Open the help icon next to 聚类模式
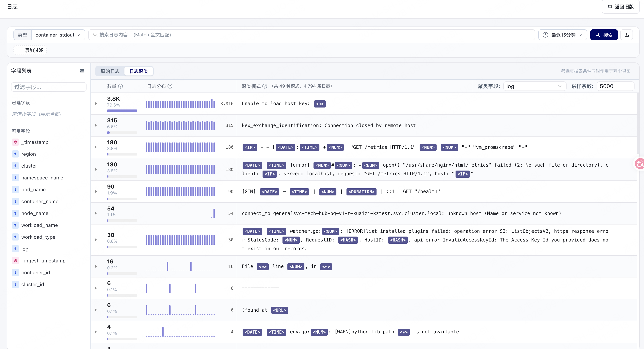The height and width of the screenshot is (349, 644). pyautogui.click(x=265, y=86)
